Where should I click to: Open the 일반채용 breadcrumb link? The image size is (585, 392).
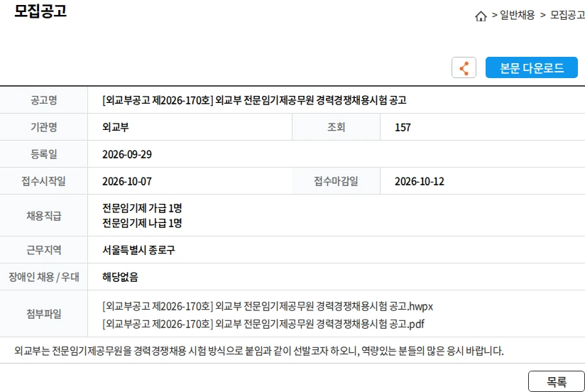click(517, 15)
